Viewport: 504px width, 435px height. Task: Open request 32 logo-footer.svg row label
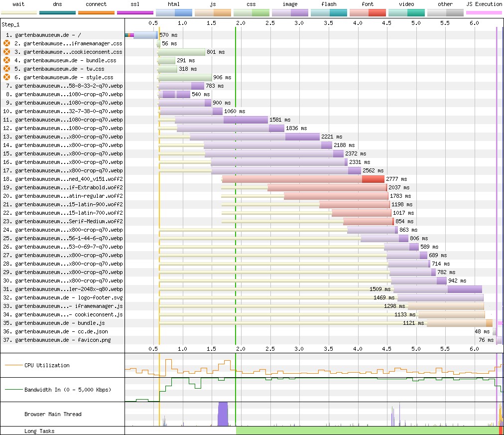63,297
